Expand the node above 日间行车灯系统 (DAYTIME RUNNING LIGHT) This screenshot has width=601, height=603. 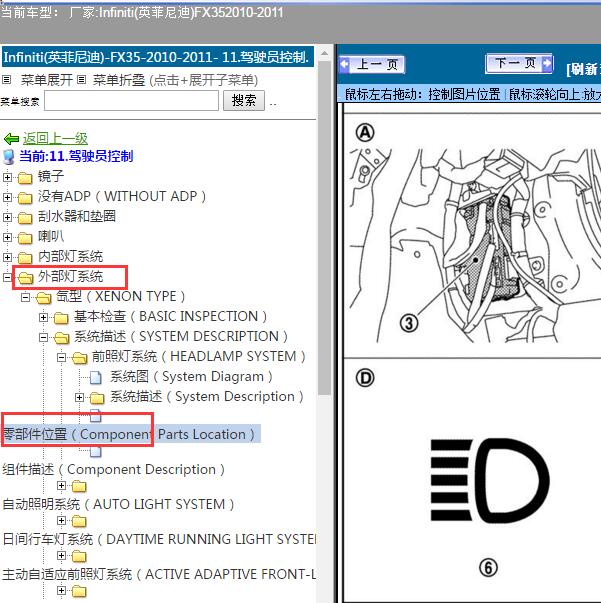[x=62, y=521]
